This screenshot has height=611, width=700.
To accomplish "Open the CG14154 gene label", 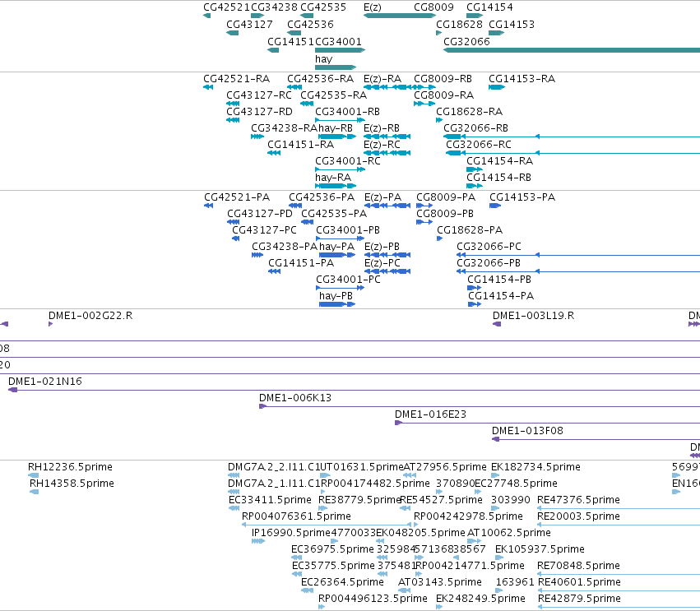I will tap(489, 7).
